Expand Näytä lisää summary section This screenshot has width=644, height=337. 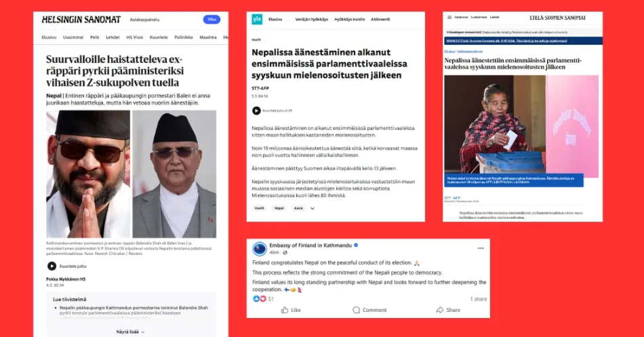point(130,332)
